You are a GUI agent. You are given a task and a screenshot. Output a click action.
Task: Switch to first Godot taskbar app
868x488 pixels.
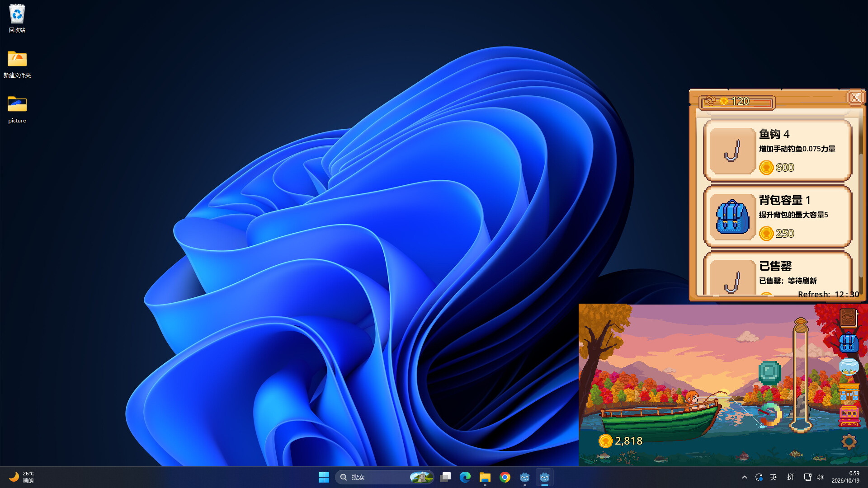(x=525, y=477)
